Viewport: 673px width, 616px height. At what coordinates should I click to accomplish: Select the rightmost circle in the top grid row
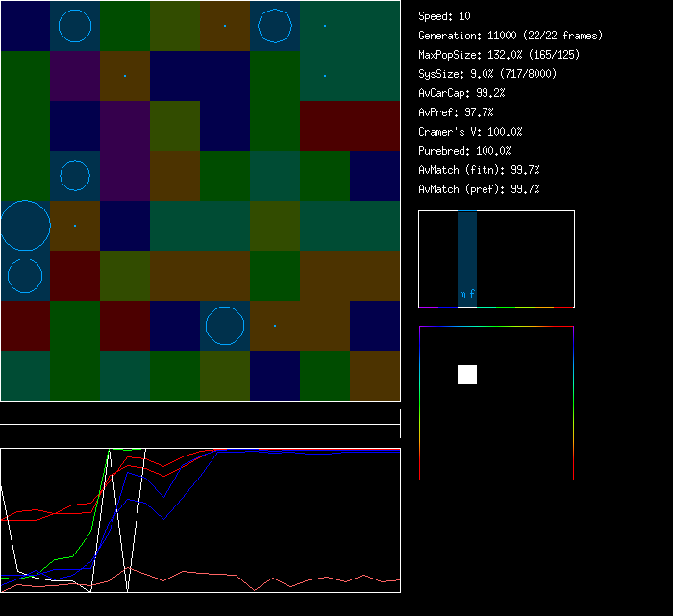(x=275, y=26)
